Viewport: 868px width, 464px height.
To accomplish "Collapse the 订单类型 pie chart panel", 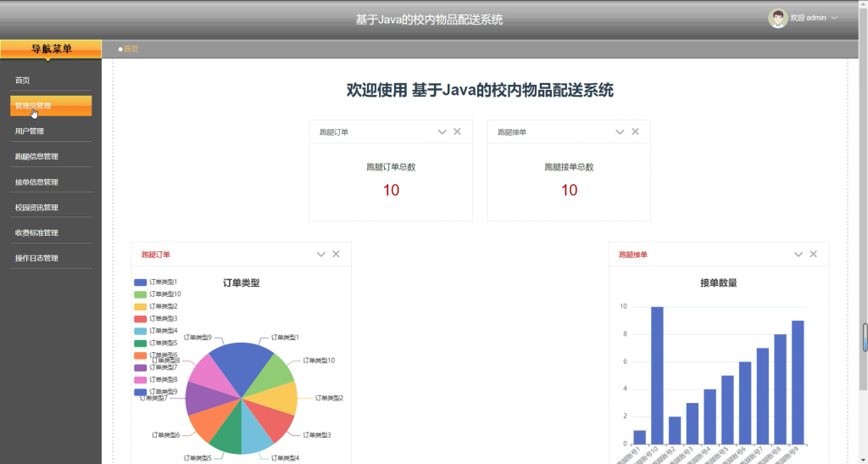I will point(321,254).
